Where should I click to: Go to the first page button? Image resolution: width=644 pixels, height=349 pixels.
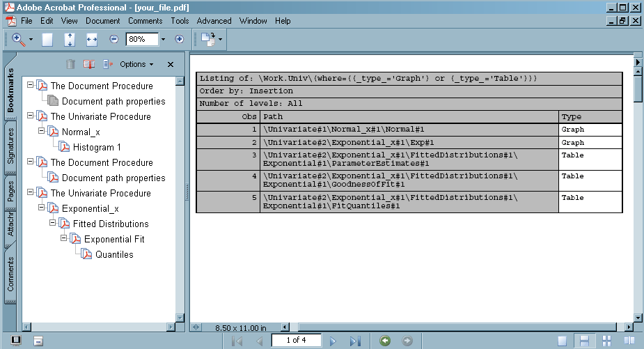[237, 341]
